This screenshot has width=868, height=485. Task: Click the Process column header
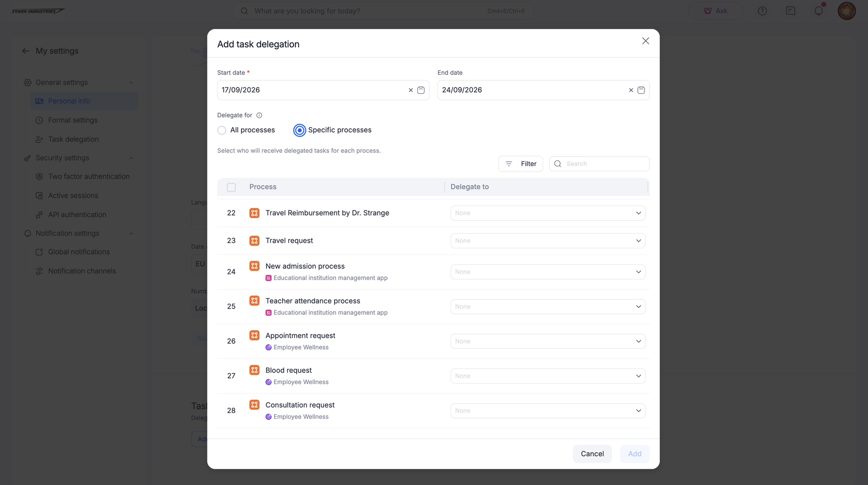(x=263, y=187)
